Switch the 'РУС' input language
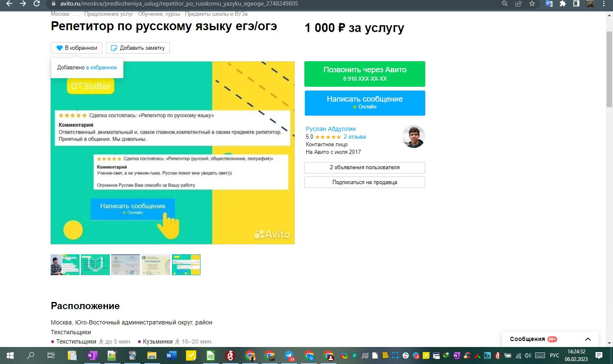 coord(555,355)
